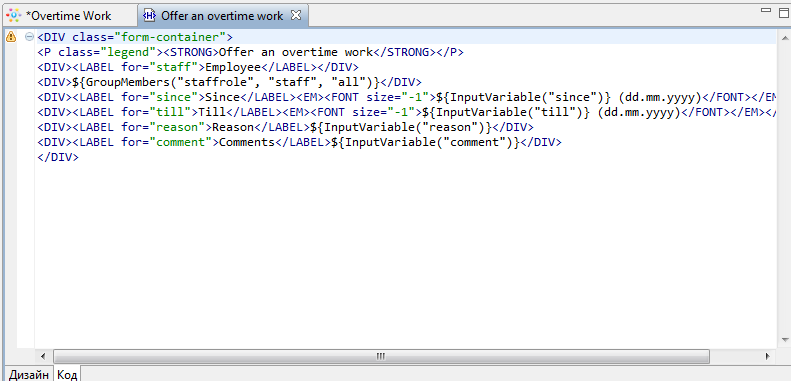Click the "Since" label text in code

click(x=222, y=97)
